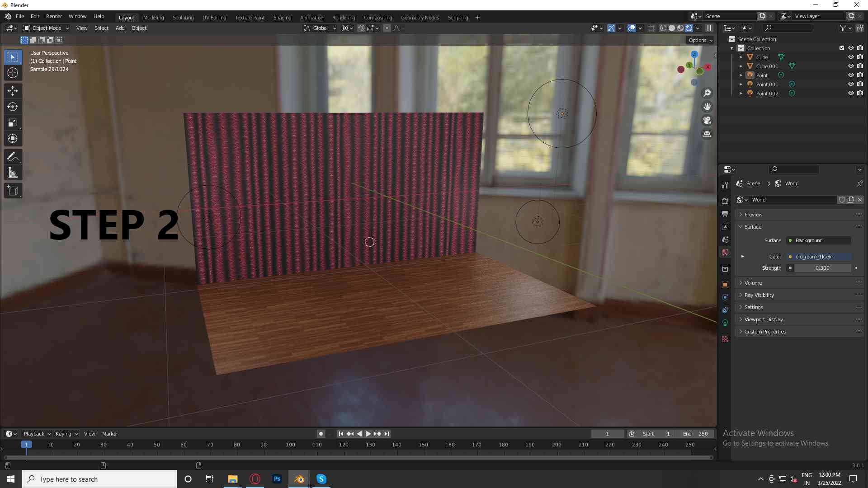Open the Scene Properties tab
This screenshot has height=488, width=868.
point(725,239)
